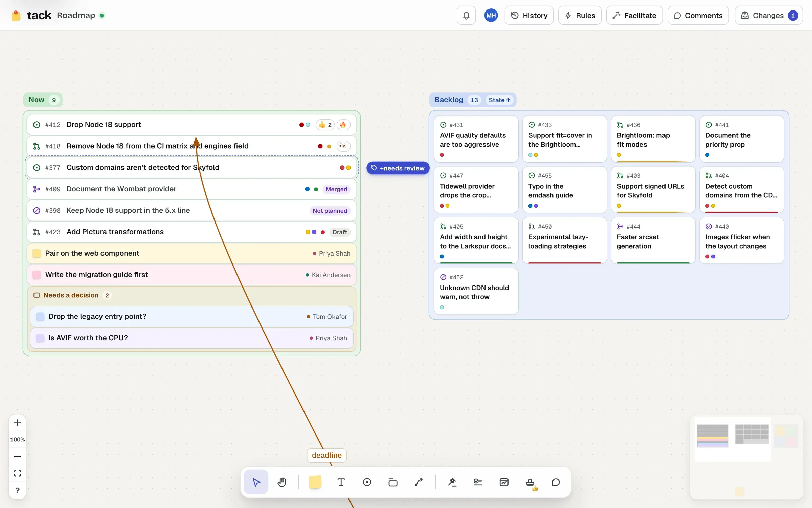Open the MH user avatar
This screenshot has height=508, width=812.
[x=491, y=15]
